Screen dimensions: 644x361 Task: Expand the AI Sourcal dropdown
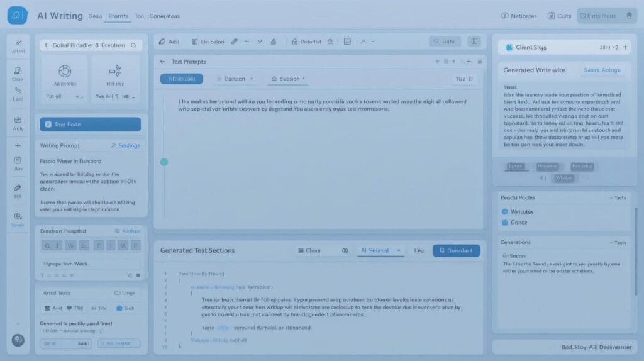pyautogui.click(x=381, y=250)
